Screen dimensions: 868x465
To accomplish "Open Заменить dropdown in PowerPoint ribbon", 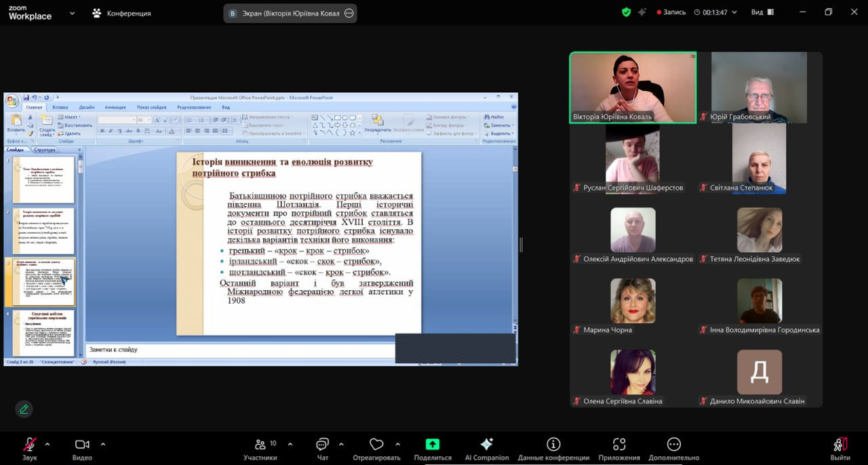I will 498,125.
